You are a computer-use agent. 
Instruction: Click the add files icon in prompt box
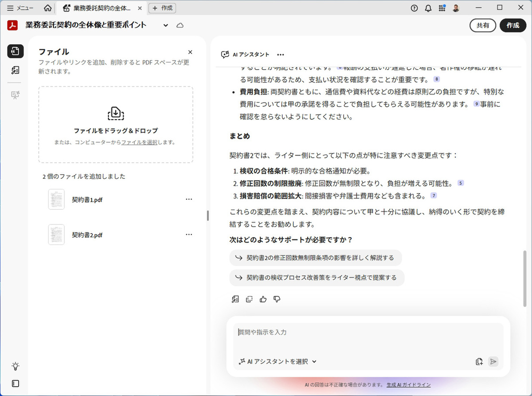pyautogui.click(x=479, y=361)
